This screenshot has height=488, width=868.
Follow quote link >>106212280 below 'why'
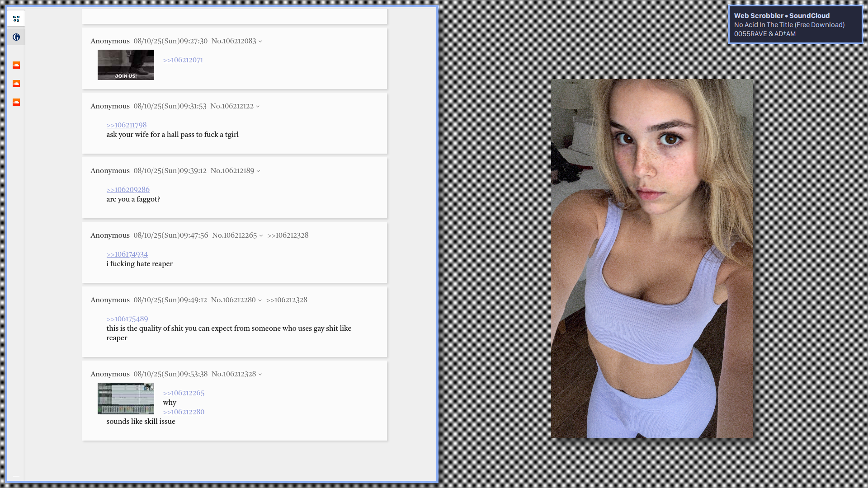click(x=183, y=412)
